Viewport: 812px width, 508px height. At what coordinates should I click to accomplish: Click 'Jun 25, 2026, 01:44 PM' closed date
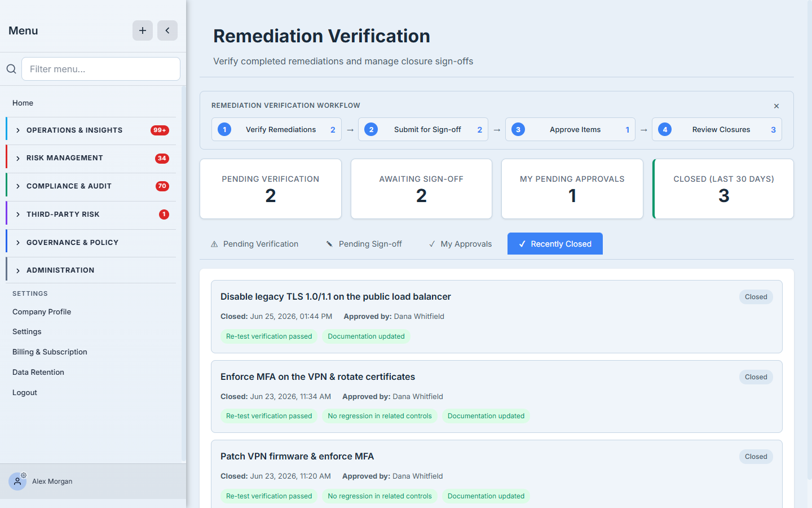click(x=292, y=317)
